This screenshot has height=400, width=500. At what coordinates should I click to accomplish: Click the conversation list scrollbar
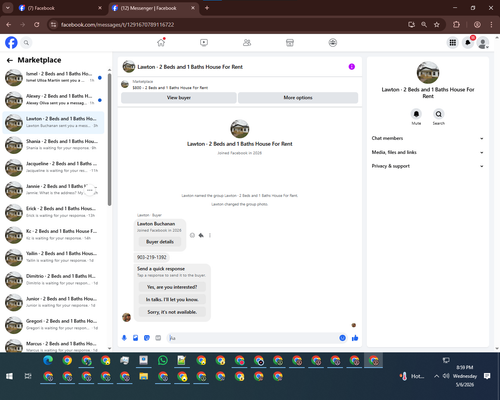109,139
